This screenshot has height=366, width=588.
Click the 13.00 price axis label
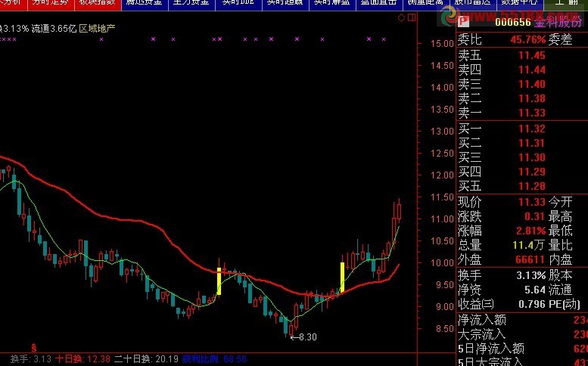(442, 132)
